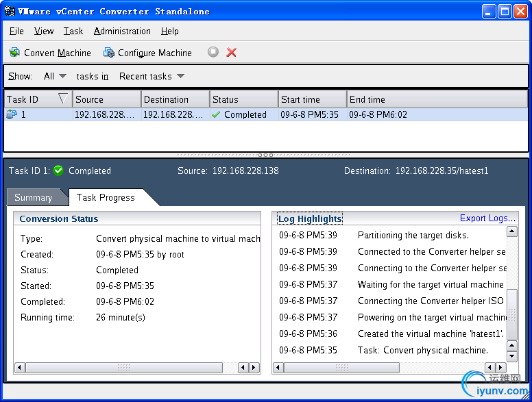
Task: Click the Convert Machine toolbar icon
Action: [14, 53]
